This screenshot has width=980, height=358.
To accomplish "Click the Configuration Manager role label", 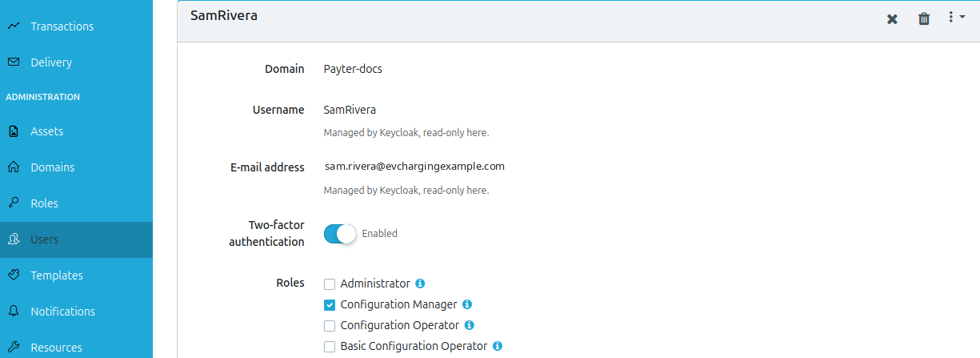I will pyautogui.click(x=398, y=304).
